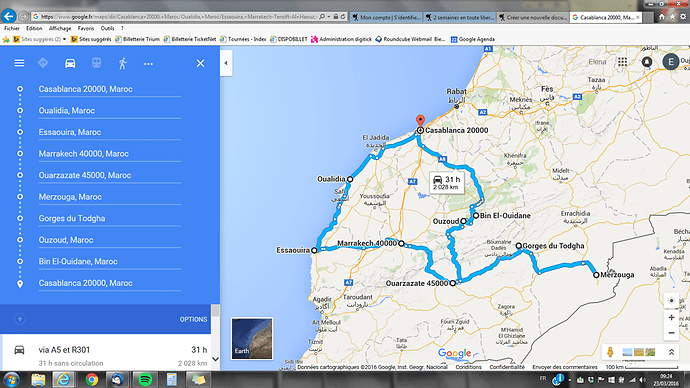Click the Marrakech 40000, Maroc waypoint
Viewport: 690px width, 388px height.
[110, 154]
